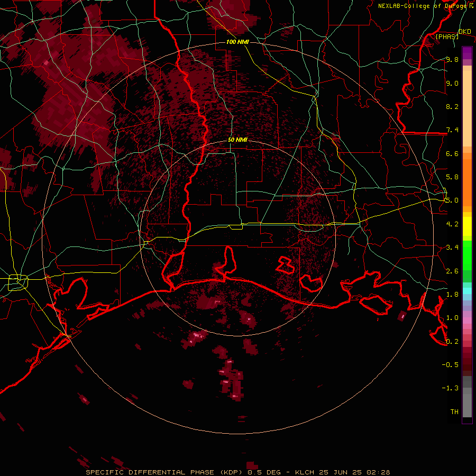
Task: Click the 8.2 legend value
Action: (x=452, y=106)
